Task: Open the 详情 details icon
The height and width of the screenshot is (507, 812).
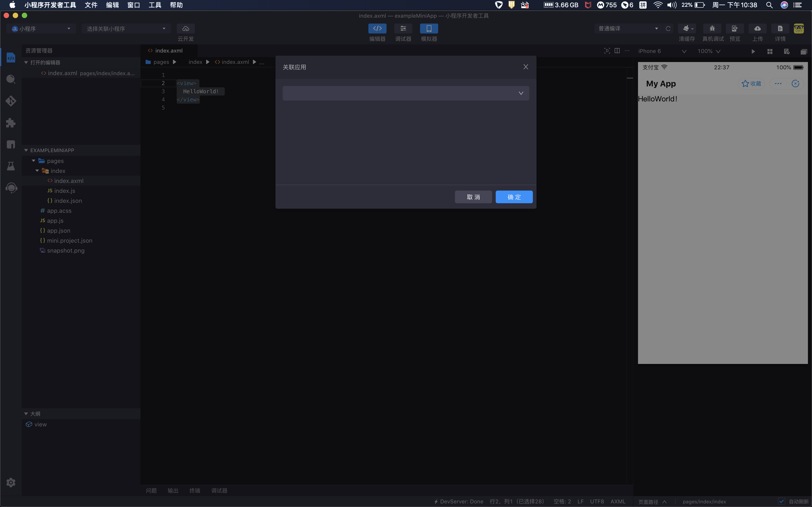Action: (x=780, y=29)
